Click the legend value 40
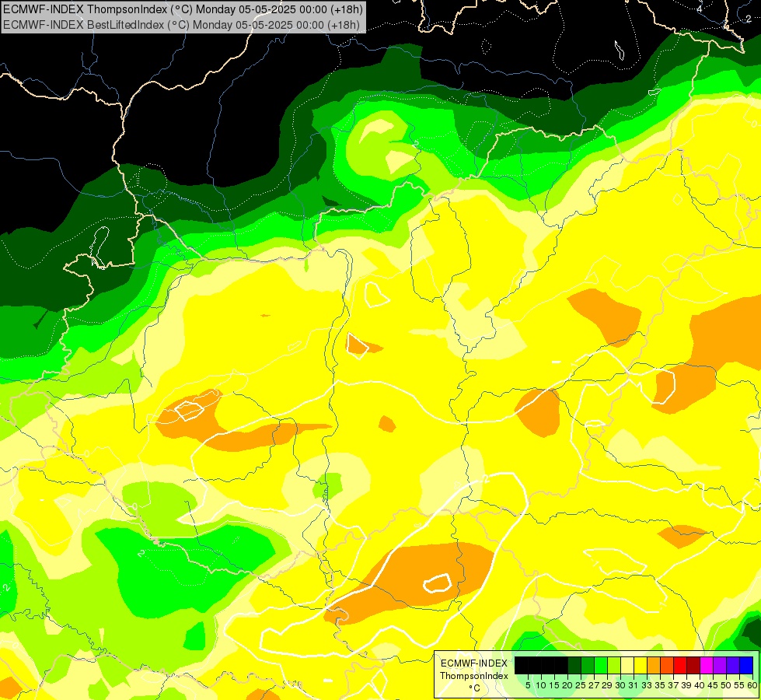 tap(700, 685)
